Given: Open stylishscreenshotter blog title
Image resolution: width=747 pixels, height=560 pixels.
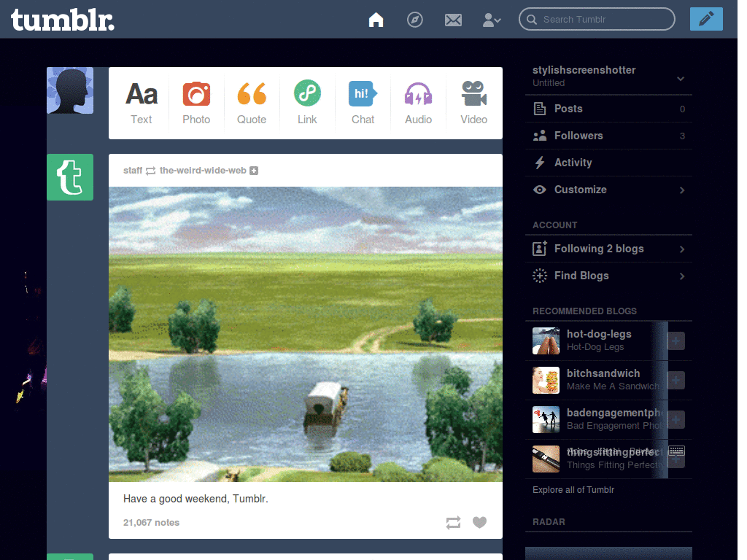Looking at the screenshot, I should [584, 70].
